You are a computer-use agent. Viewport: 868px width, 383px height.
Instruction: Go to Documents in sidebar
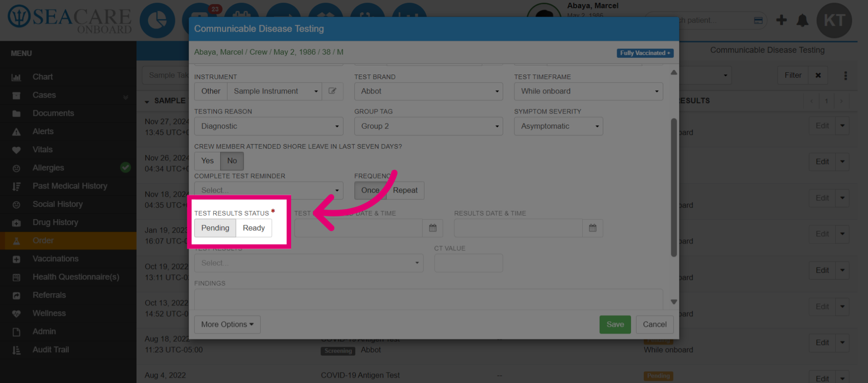click(53, 113)
